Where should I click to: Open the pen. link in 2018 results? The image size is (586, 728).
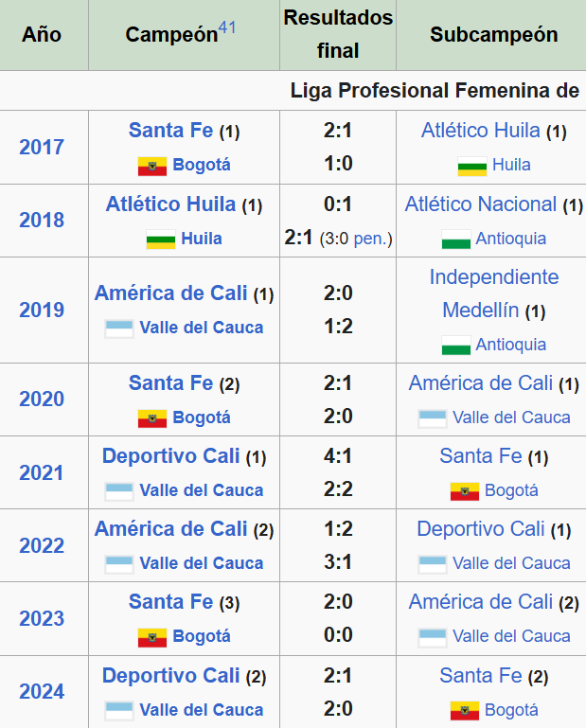373,239
